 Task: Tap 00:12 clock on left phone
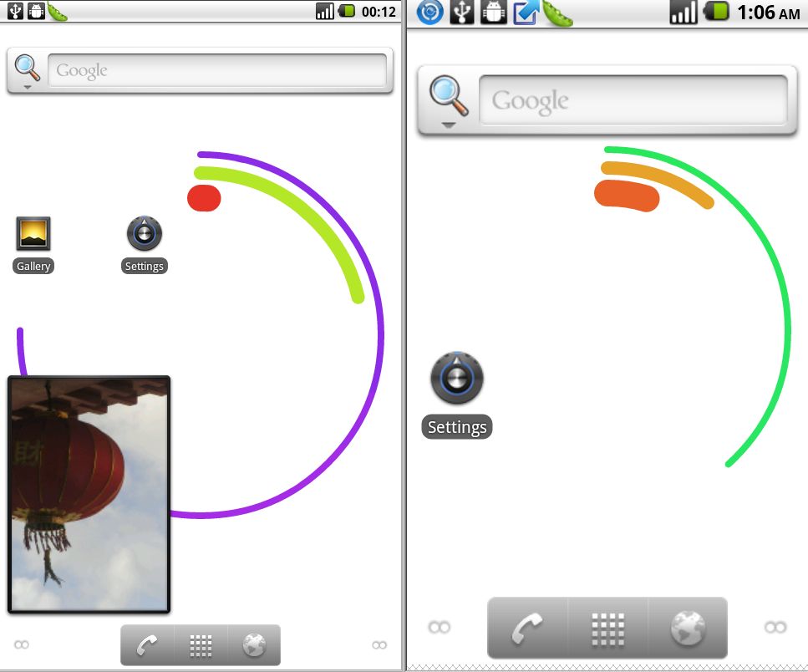click(379, 12)
